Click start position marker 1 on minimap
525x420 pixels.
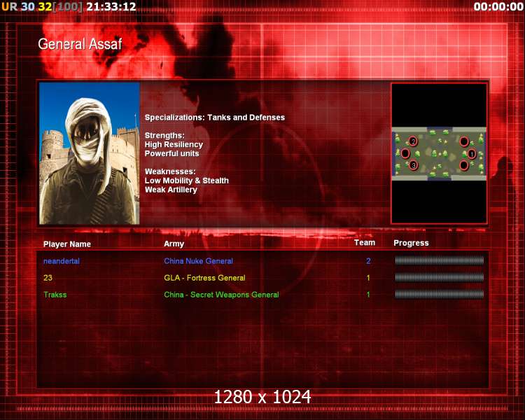(x=471, y=154)
